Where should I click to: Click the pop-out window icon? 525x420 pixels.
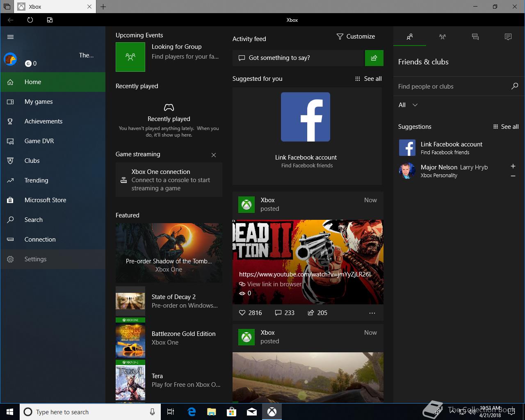[50, 20]
